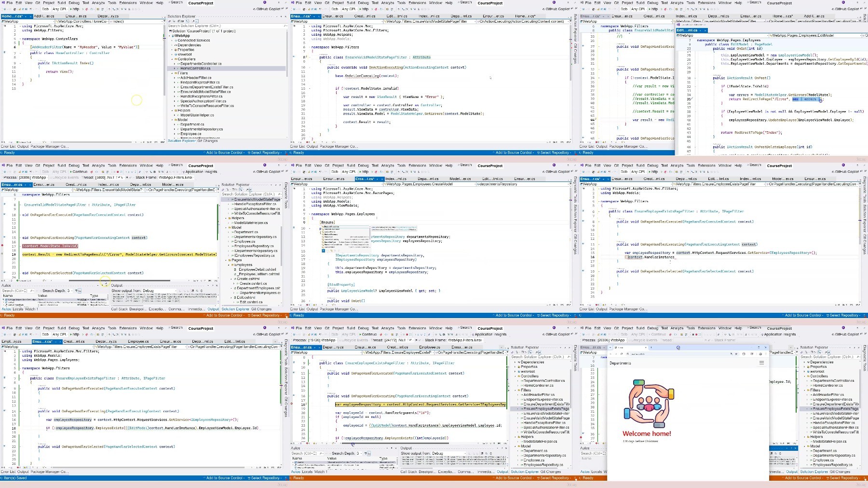Click Application Insights in Process 26896 window

(x=200, y=171)
